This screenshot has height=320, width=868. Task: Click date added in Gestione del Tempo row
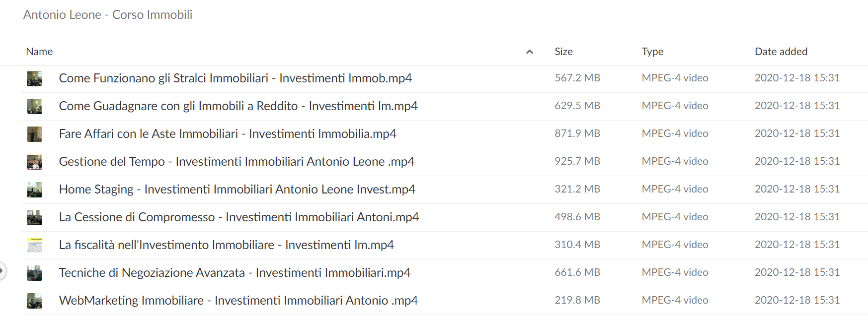coord(797,161)
